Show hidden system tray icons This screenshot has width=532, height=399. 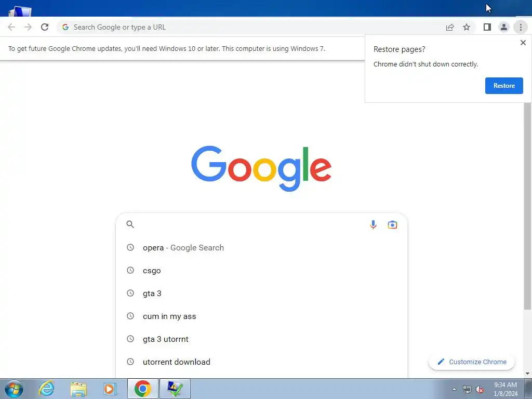(454, 389)
